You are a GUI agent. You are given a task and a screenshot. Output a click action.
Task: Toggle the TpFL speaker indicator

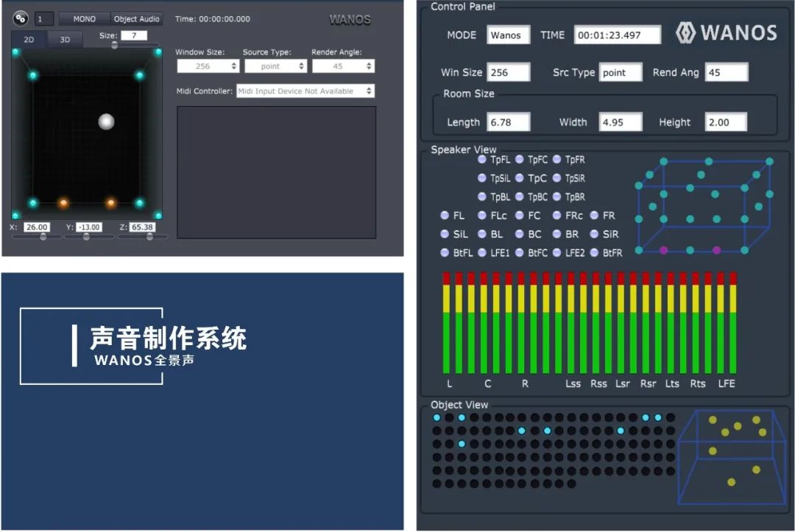coord(482,159)
